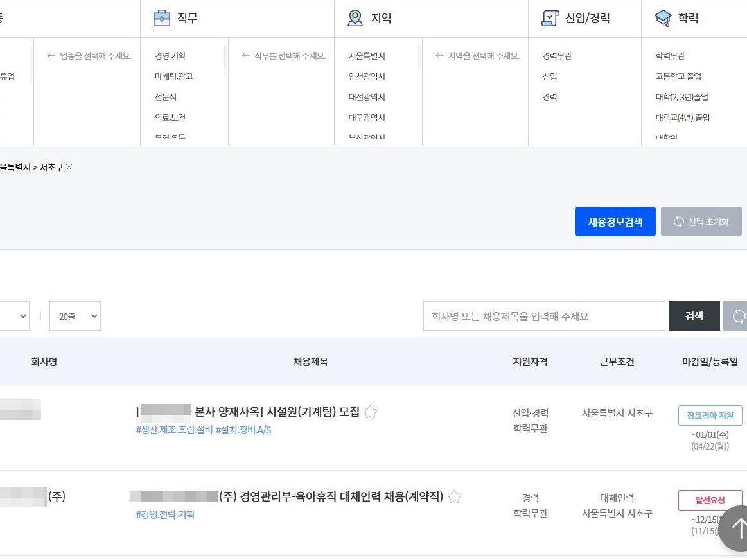747x560 pixels.
Task: Click the #생산.제조.조립.설비 tag
Action: [x=174, y=430]
